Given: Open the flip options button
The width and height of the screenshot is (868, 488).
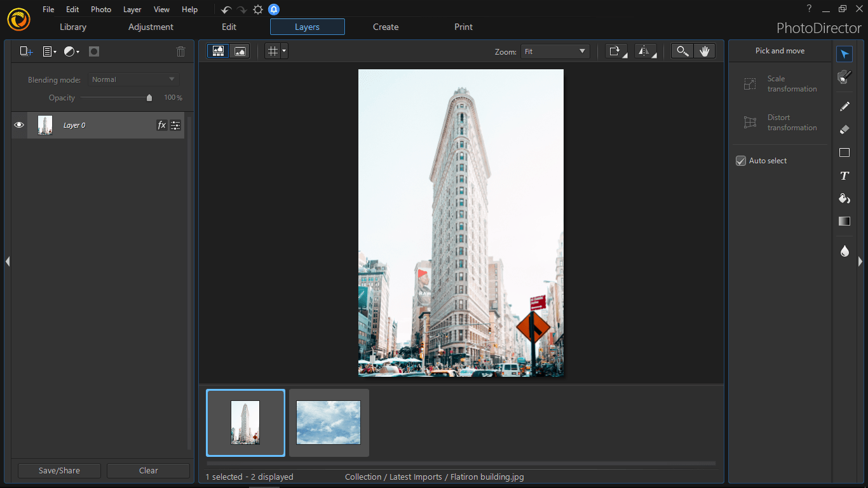Looking at the screenshot, I should tap(646, 51).
